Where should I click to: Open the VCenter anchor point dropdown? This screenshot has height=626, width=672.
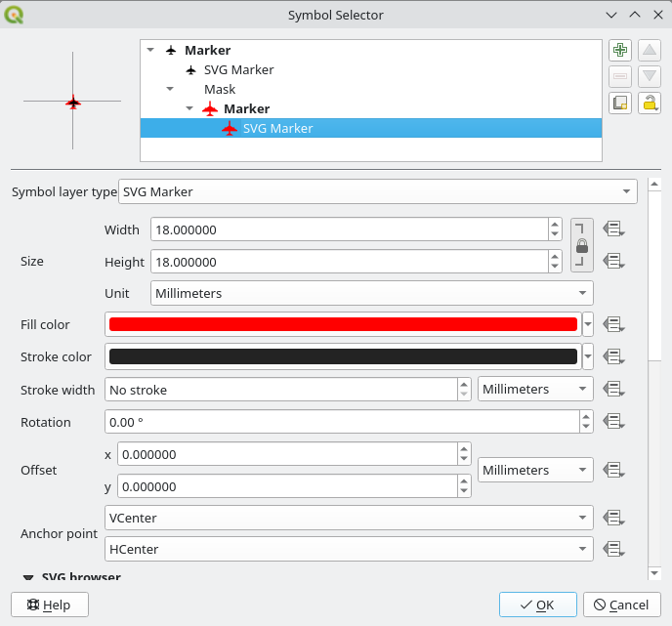(x=349, y=518)
